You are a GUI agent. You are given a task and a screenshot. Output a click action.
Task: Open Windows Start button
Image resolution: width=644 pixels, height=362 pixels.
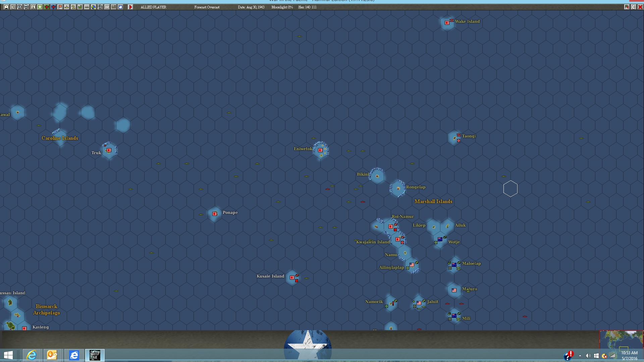click(x=8, y=355)
